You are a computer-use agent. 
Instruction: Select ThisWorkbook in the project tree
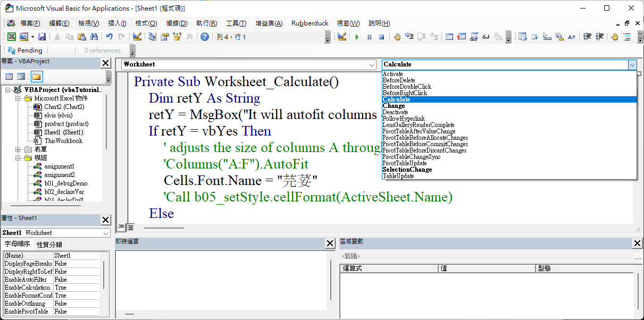63,141
